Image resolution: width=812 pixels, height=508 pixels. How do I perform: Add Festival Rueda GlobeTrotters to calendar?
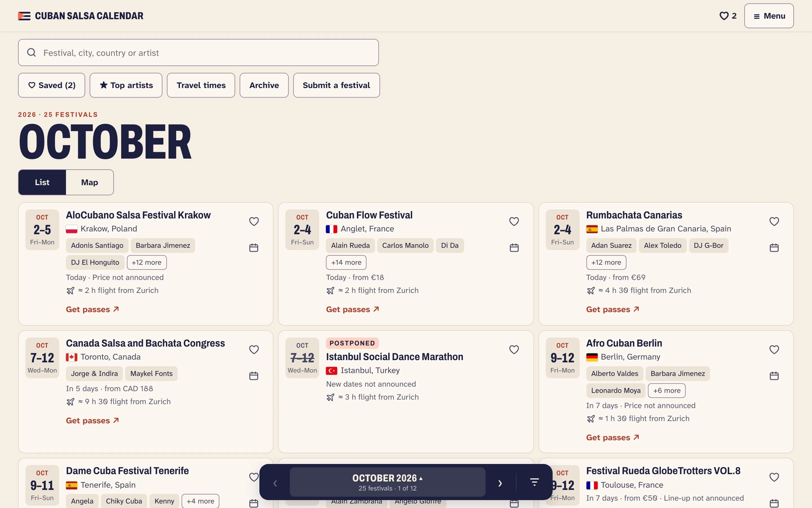click(774, 503)
